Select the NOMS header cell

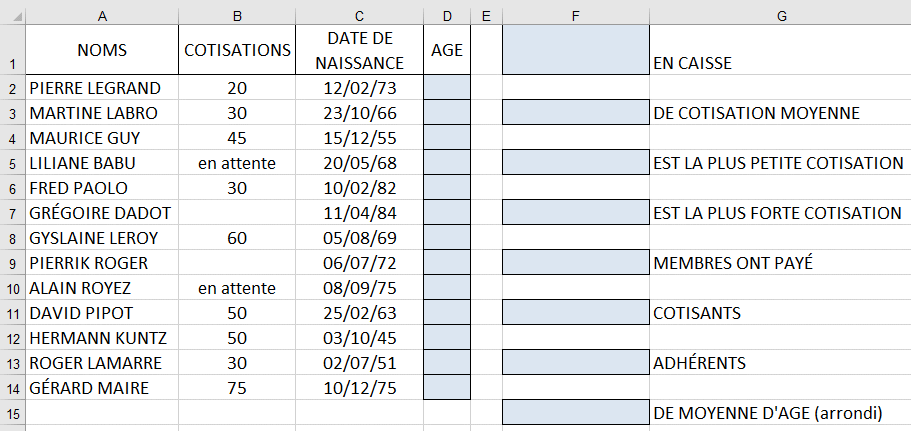point(103,50)
